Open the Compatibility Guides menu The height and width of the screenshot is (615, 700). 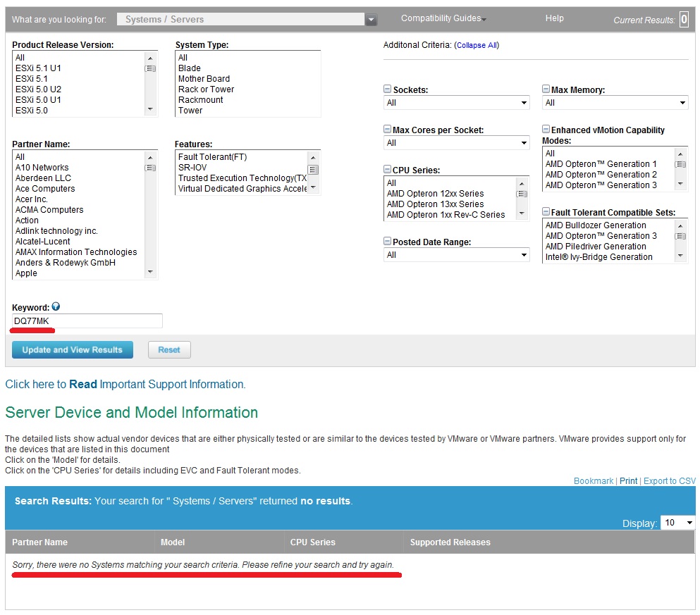coord(443,18)
